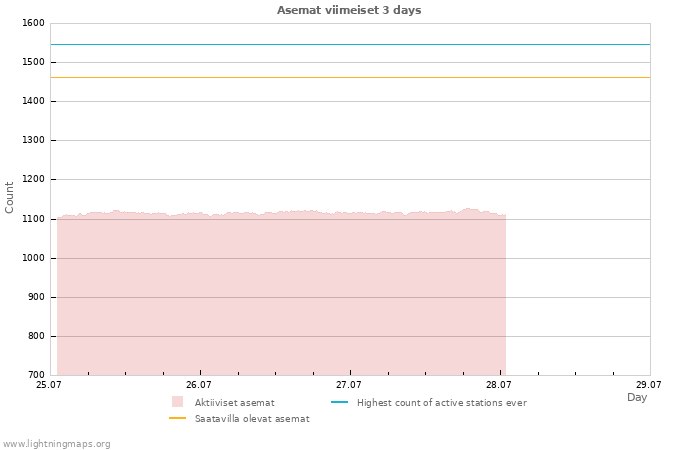The height and width of the screenshot is (450, 700).
Task: Click the orange Saatavilla olevat asemat legend line
Action: pyautogui.click(x=177, y=418)
